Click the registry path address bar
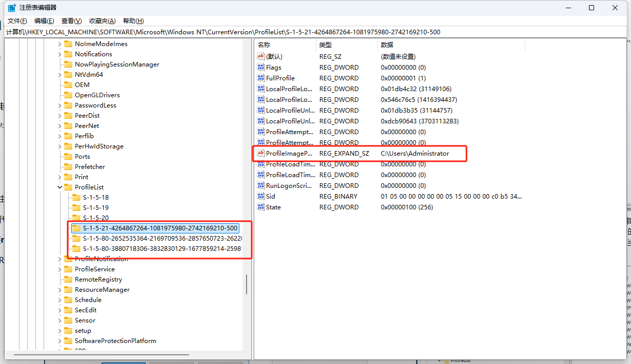This screenshot has height=364, width=631. 205,32
